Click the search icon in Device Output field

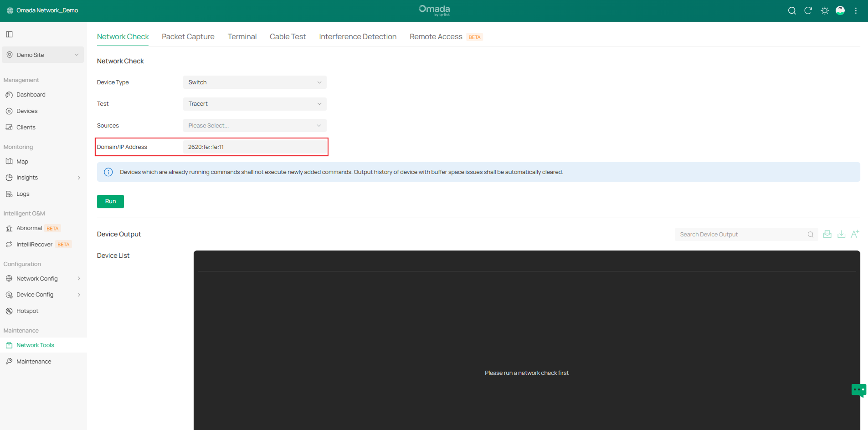(810, 235)
